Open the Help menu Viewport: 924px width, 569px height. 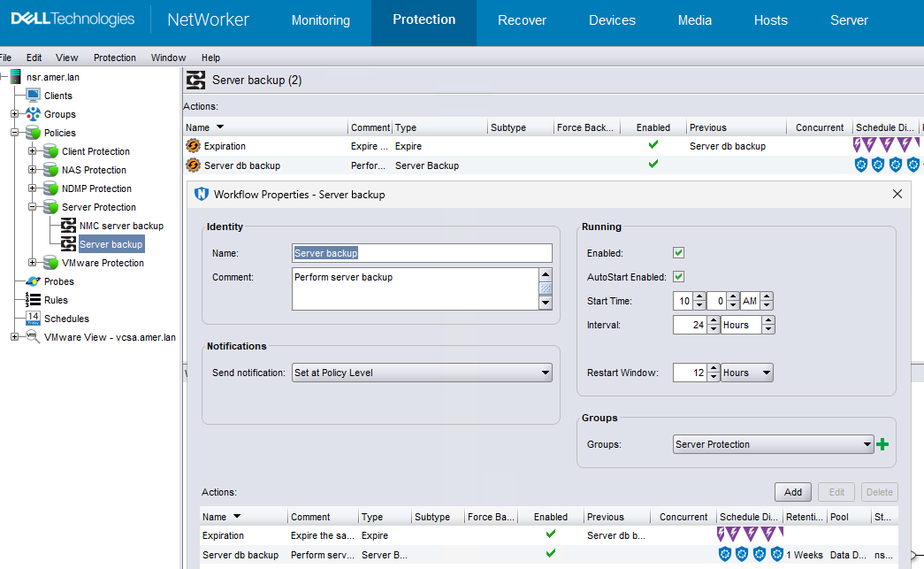coord(210,58)
